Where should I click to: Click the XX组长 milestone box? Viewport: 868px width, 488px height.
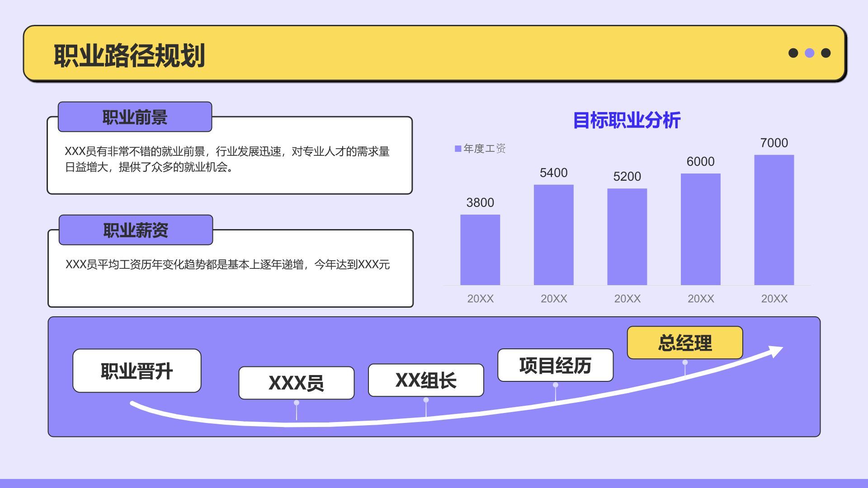426,380
